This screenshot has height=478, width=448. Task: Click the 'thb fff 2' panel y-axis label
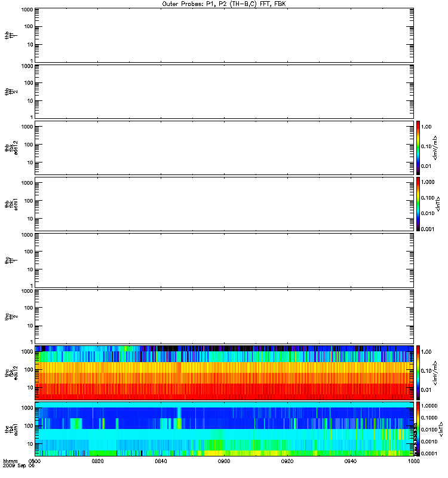11,91
